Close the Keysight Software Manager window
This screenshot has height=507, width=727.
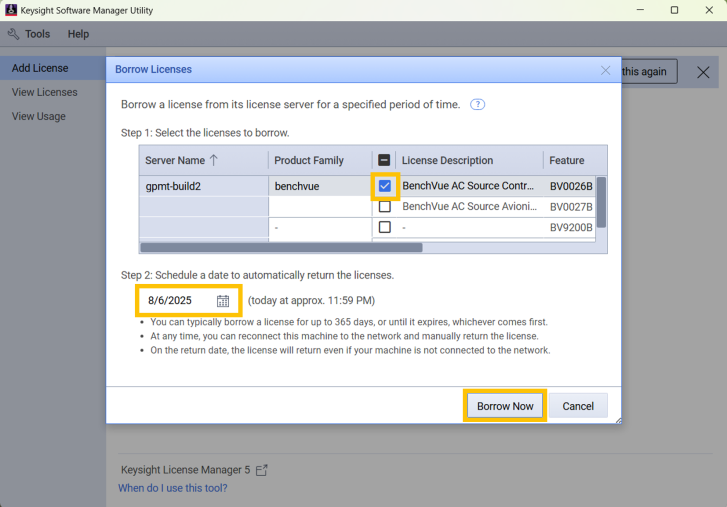pos(709,10)
